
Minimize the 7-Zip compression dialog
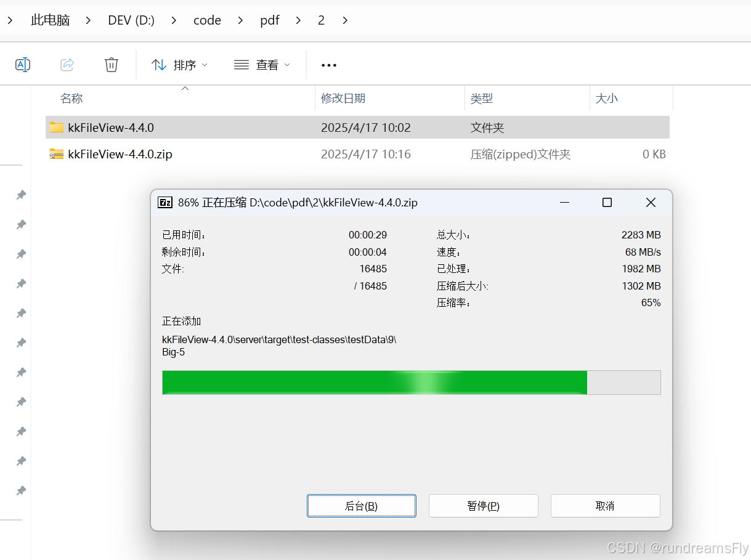point(564,202)
